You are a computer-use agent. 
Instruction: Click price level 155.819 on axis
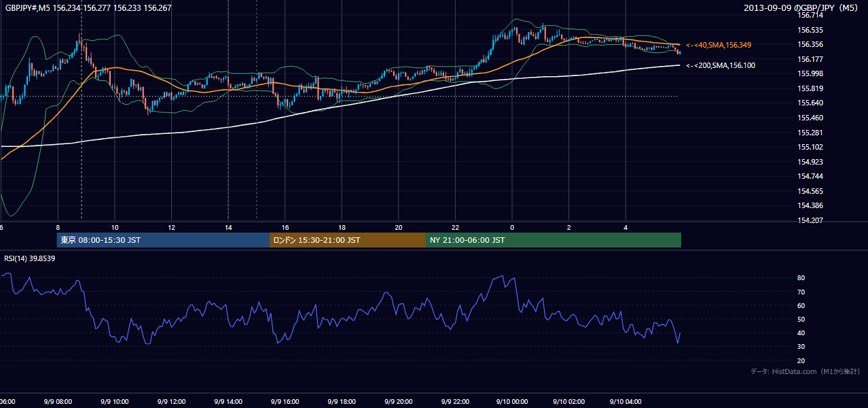click(x=811, y=88)
